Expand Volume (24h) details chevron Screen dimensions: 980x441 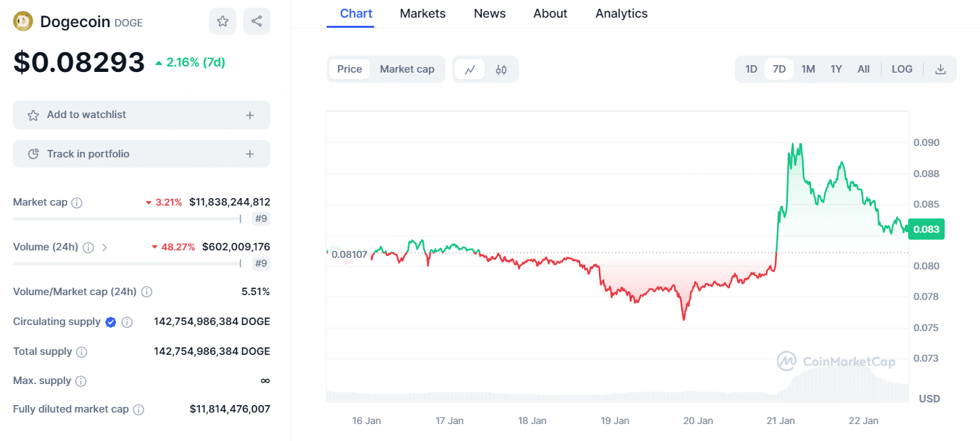tap(105, 247)
